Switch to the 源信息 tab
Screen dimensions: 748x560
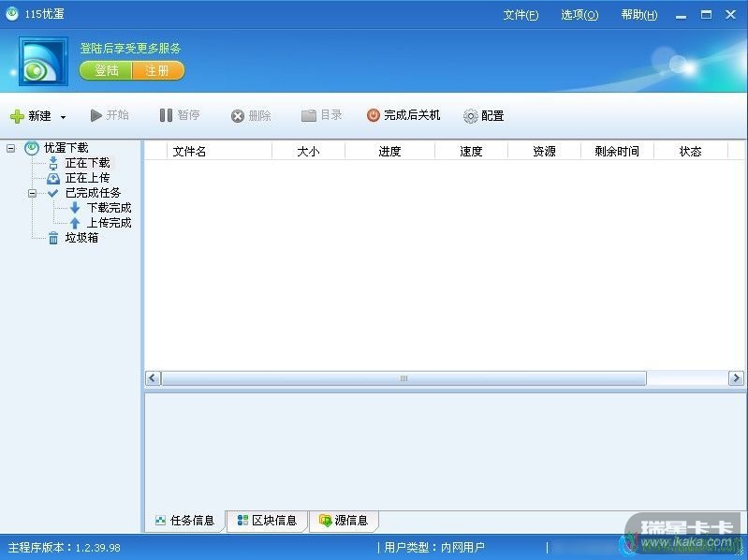[x=344, y=521]
